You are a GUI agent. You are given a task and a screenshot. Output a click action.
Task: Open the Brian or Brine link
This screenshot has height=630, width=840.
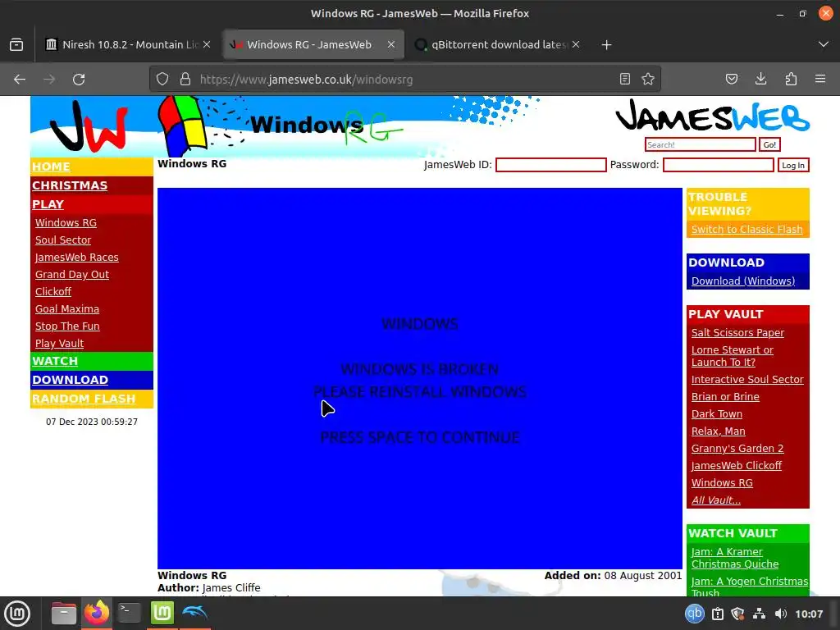[725, 396]
